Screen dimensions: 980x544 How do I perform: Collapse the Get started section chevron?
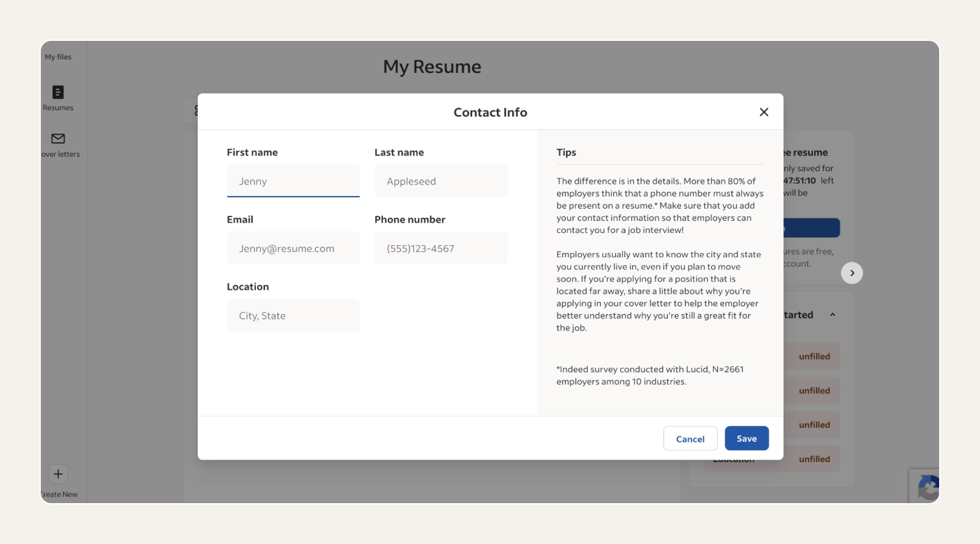coord(833,315)
